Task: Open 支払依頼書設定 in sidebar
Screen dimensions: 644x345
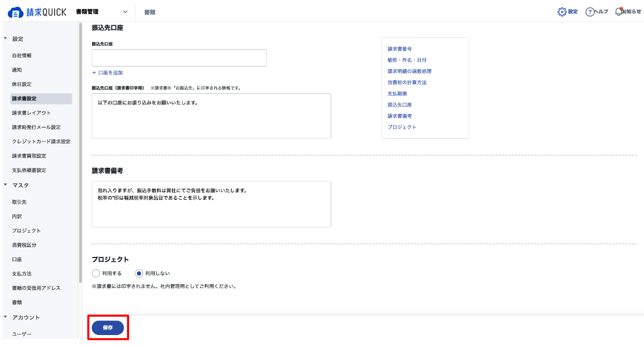Action: coord(29,170)
